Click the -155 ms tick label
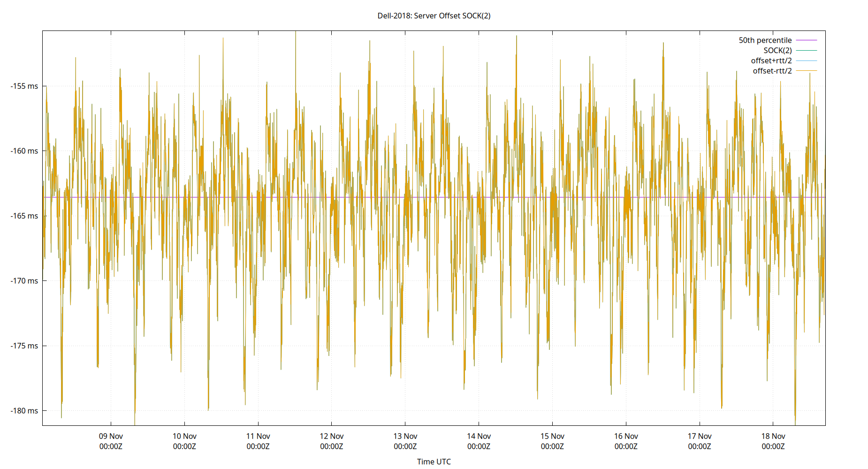This screenshot has width=868, height=469. pyautogui.click(x=24, y=86)
